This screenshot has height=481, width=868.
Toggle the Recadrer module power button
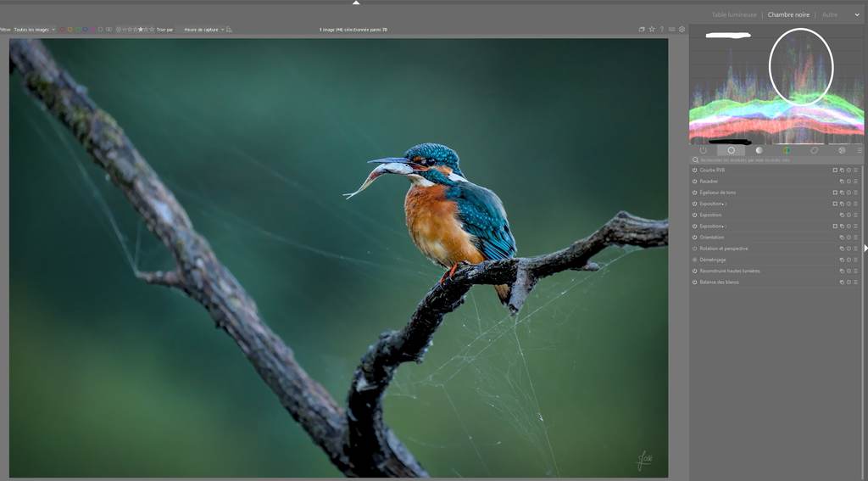click(695, 182)
